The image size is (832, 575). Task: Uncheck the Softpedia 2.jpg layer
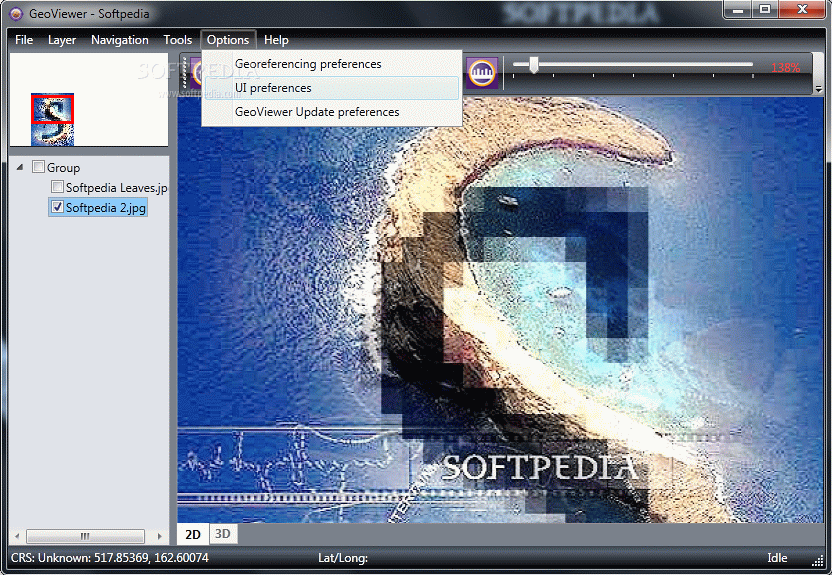pyautogui.click(x=57, y=207)
